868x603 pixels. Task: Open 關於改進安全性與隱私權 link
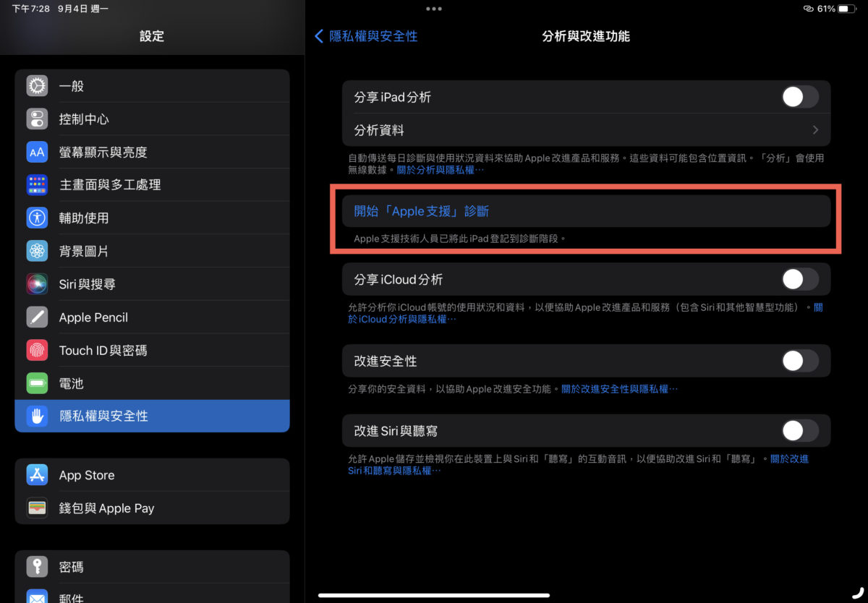[620, 389]
